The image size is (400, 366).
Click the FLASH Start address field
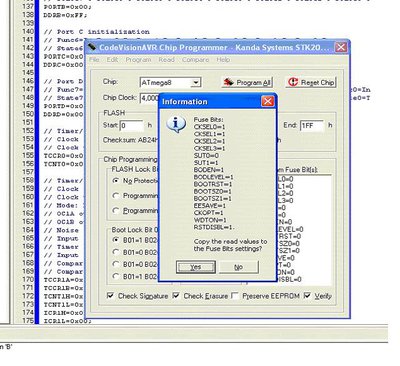tap(131, 126)
